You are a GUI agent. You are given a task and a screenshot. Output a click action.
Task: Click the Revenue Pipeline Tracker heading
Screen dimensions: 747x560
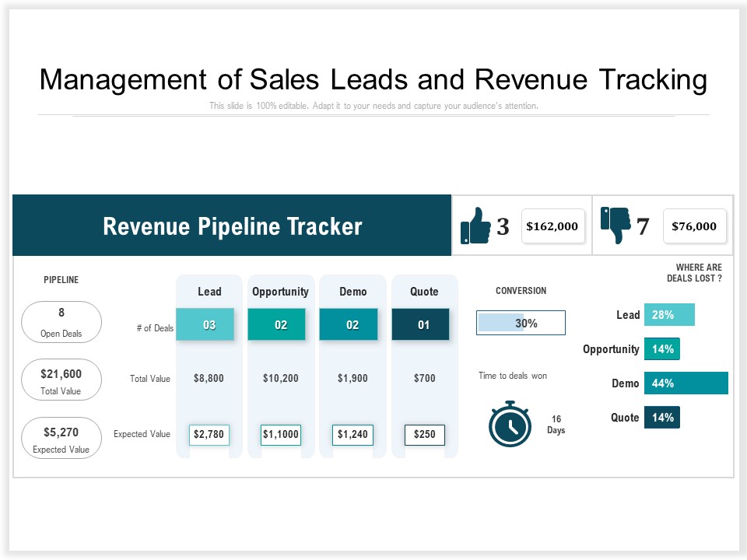(233, 226)
